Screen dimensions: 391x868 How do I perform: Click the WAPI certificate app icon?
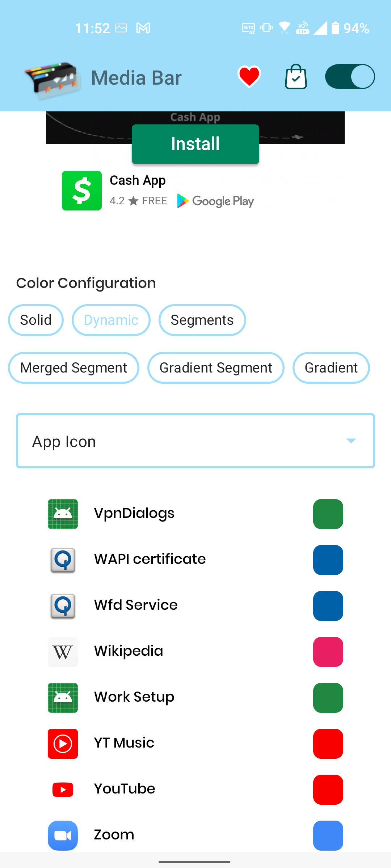coord(62,559)
